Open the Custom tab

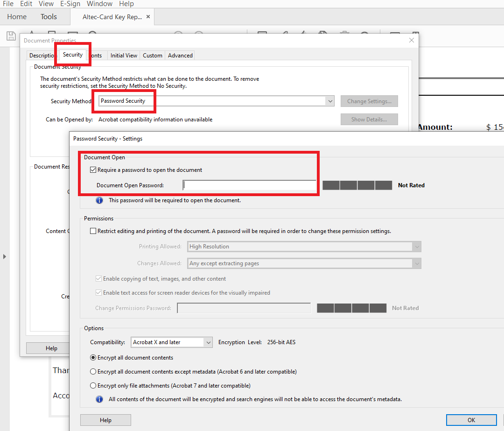coord(152,55)
